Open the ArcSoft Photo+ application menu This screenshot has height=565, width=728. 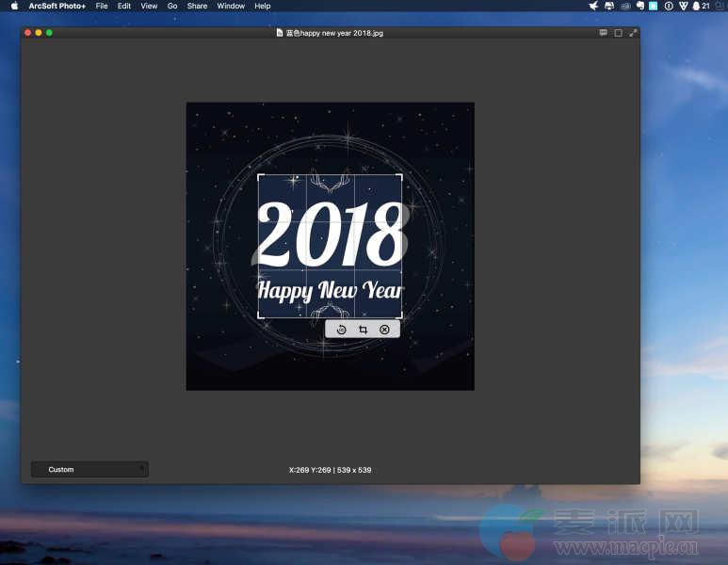point(57,6)
